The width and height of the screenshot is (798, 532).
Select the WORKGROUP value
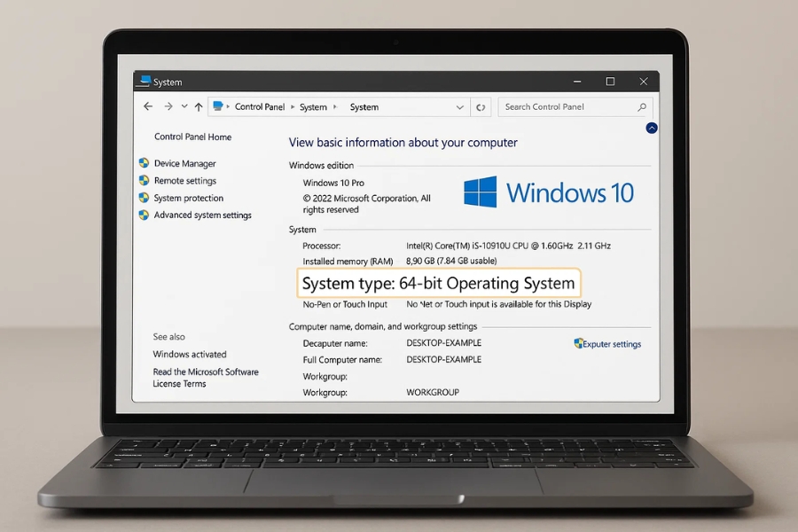(x=433, y=393)
